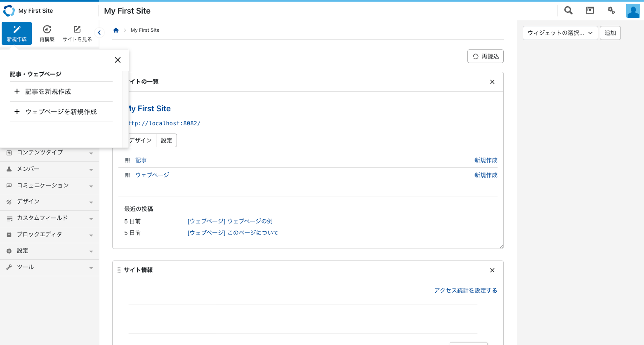Click the 再構築 rebuild icon
Viewport: 644px width, 345px height.
click(47, 29)
